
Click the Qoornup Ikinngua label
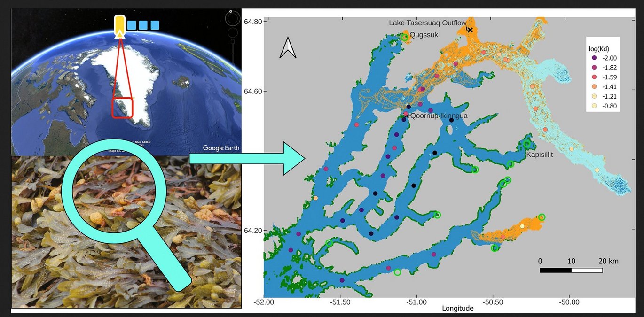point(439,116)
